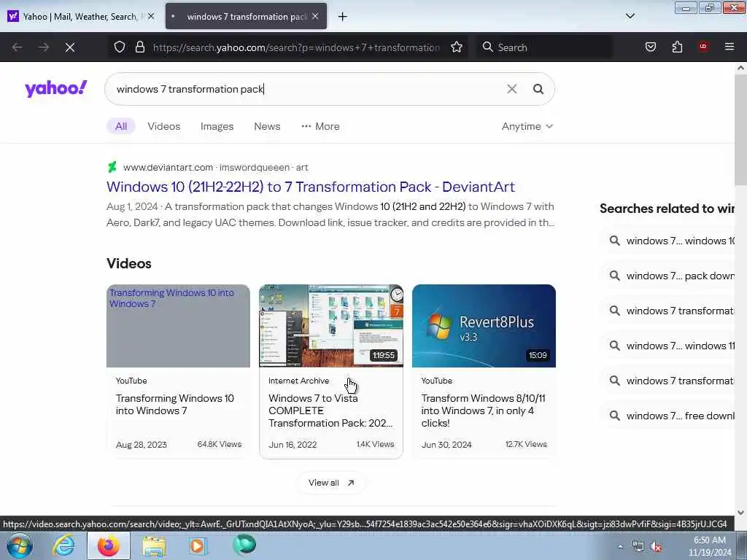Launch Internet Explorer from the taskbar
This screenshot has height=560, width=747.
[63, 546]
